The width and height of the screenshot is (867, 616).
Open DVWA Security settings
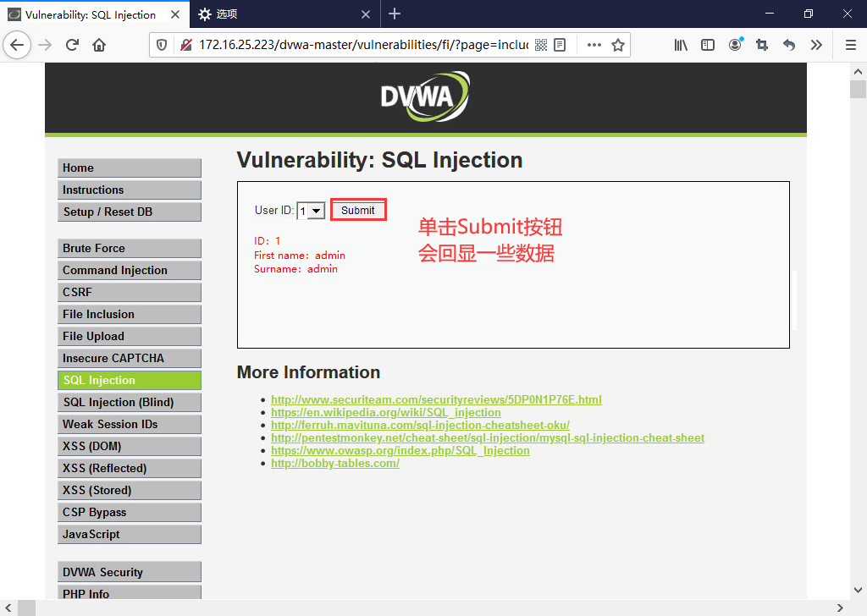tap(130, 572)
